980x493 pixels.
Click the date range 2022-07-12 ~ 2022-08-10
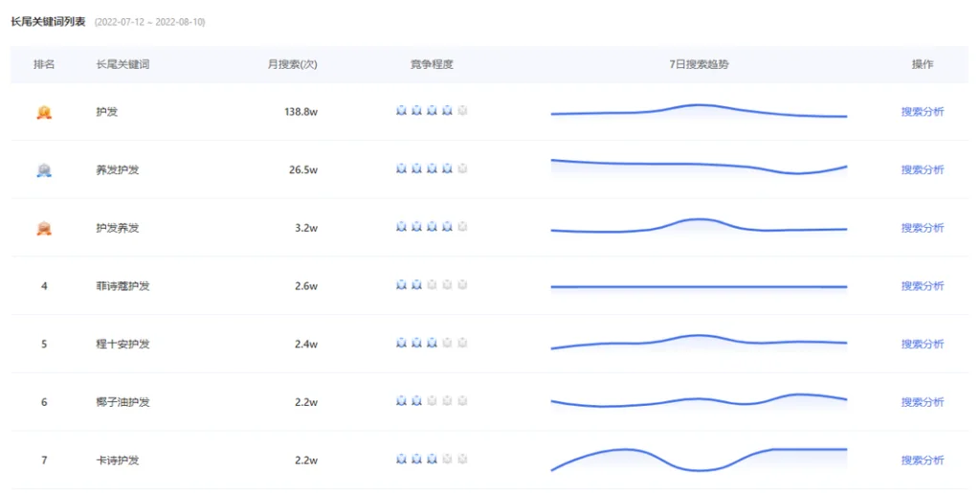(x=150, y=22)
